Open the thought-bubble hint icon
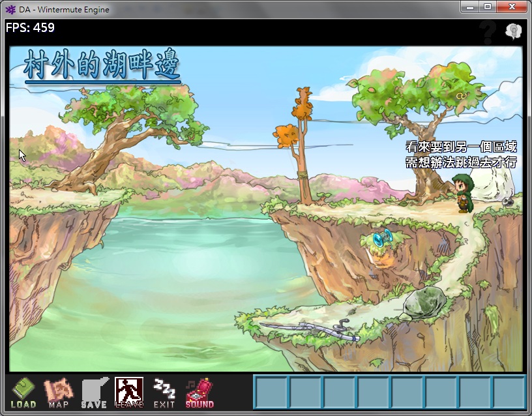Image resolution: width=532 pixels, height=416 pixels. 513,31
